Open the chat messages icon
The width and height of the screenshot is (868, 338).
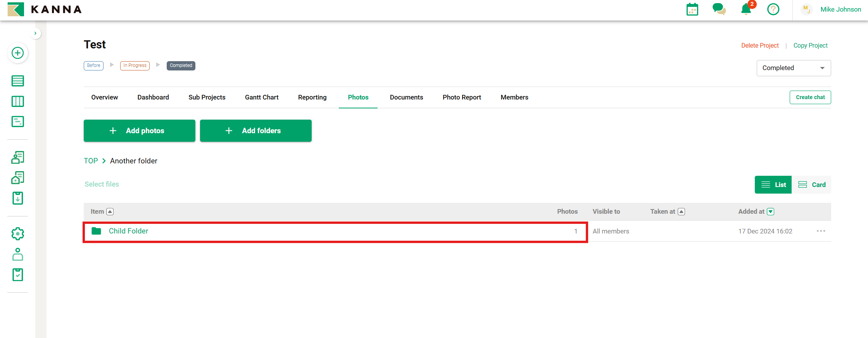tap(719, 9)
